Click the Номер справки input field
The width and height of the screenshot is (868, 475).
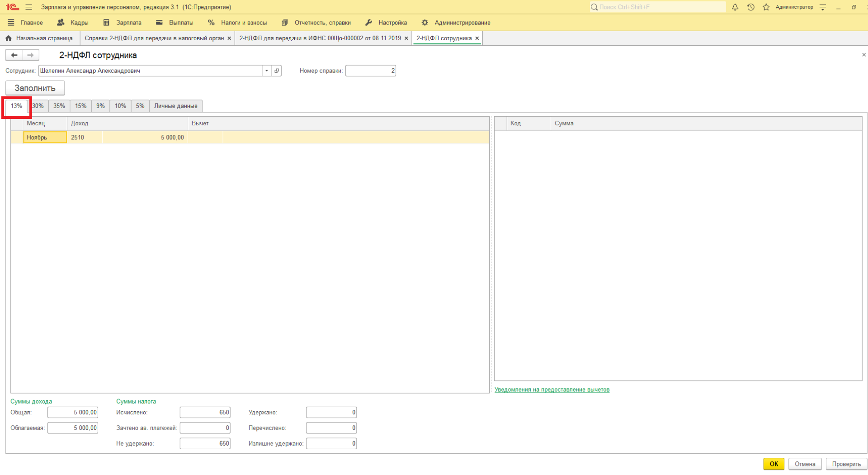click(x=370, y=71)
